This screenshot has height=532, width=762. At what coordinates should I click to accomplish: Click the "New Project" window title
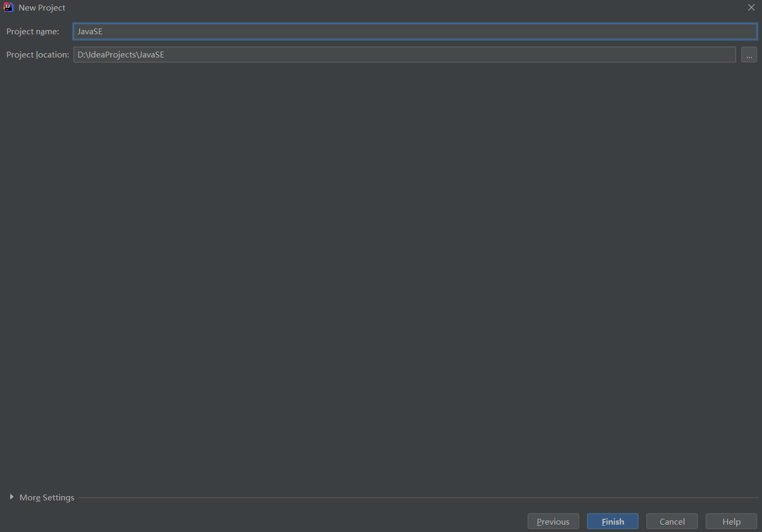(42, 8)
